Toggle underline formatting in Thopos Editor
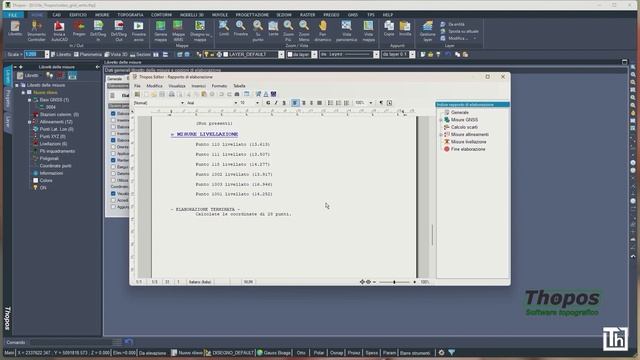Screen dimensions: 640x360 [x=284, y=103]
